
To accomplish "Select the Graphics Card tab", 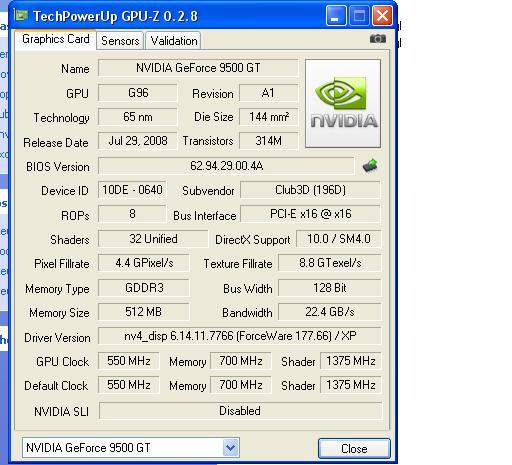I will (56, 39).
